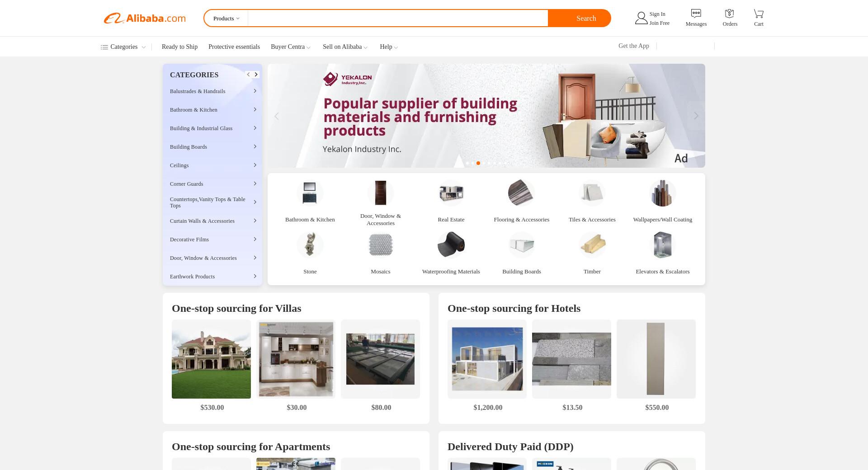
Task: Advance banner with the right arrow
Action: [x=696, y=116]
